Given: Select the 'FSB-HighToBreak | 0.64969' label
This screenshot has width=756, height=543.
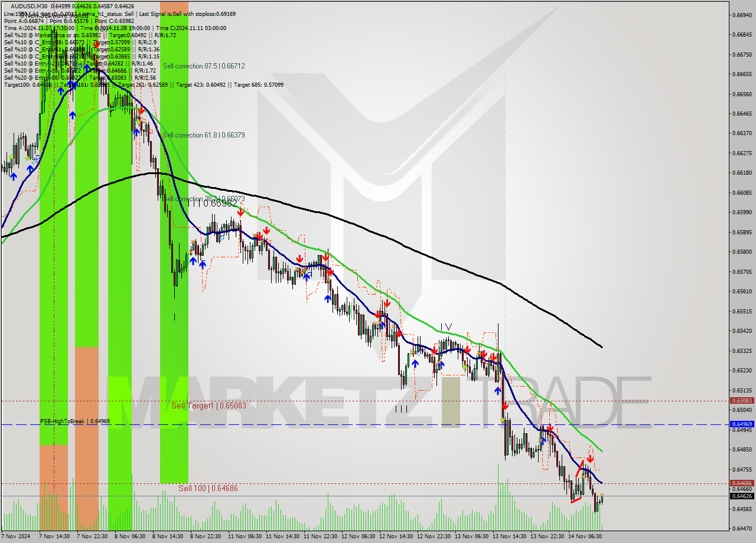Looking at the screenshot, I should [x=75, y=421].
